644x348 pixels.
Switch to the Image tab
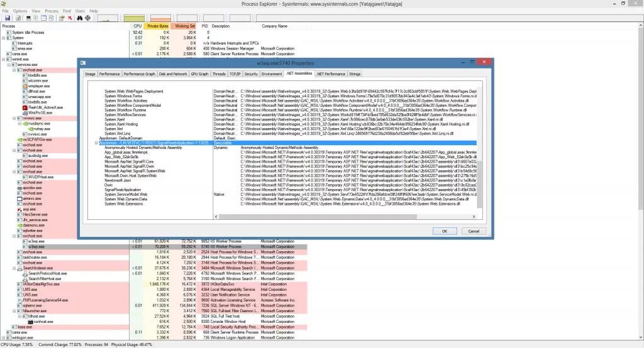(x=91, y=74)
